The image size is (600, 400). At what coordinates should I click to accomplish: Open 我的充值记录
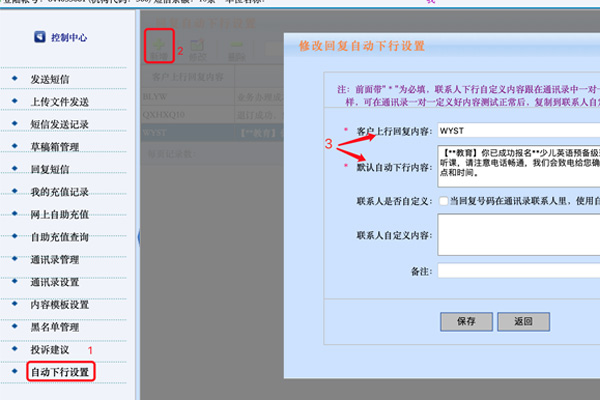pos(60,192)
